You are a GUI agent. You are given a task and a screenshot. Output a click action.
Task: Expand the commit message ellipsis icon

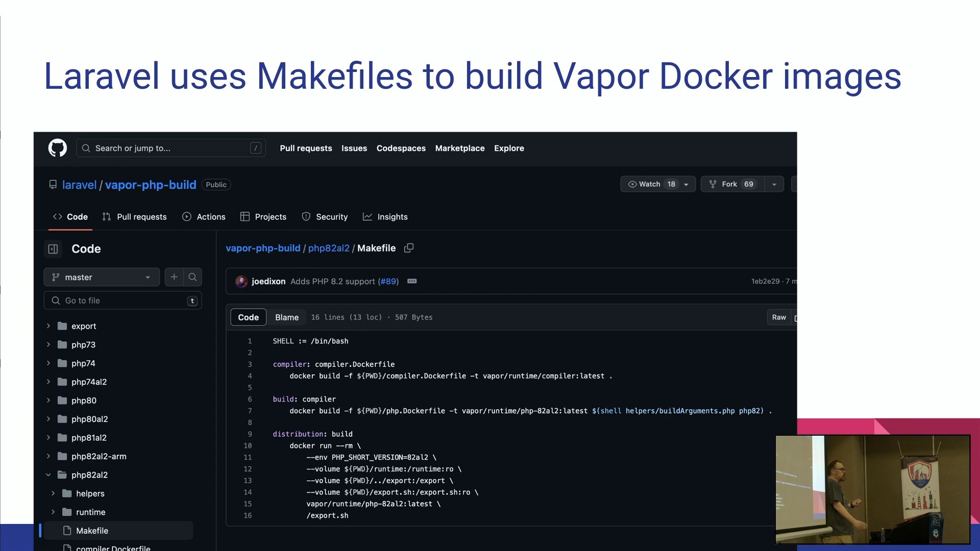[x=412, y=281]
